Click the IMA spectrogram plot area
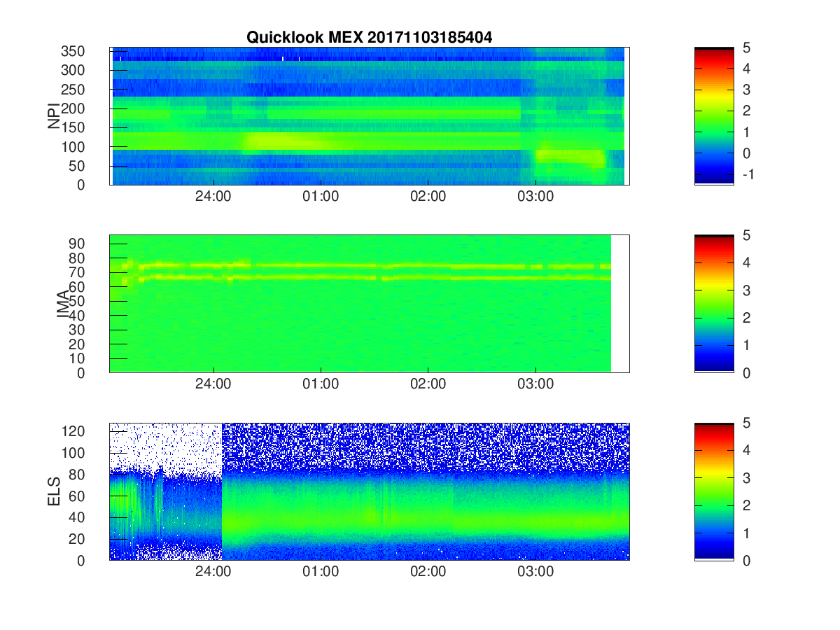Screen dimensions: 840x630 [x=370, y=304]
